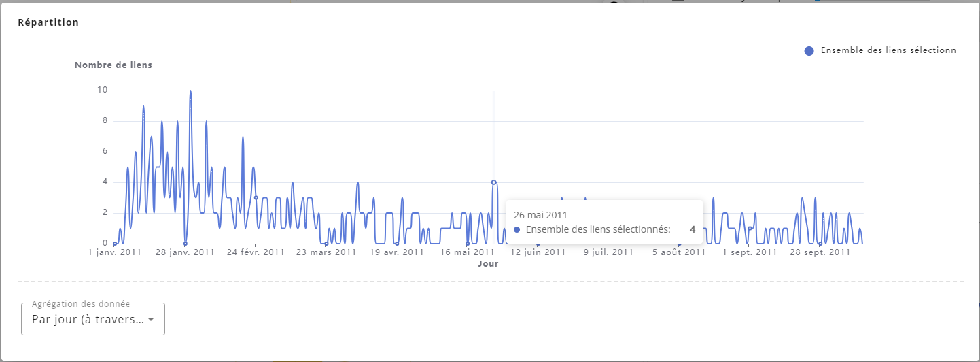Click the 'Répartition' panel title
The image size is (980, 362).
pyautogui.click(x=48, y=22)
